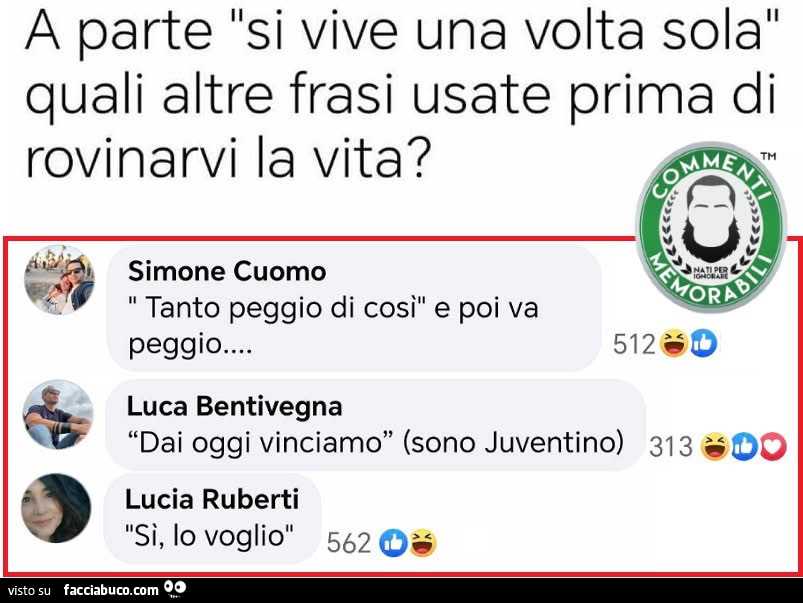
Task: Open Lucia Ruberti's profile picture
Action: click(56, 508)
